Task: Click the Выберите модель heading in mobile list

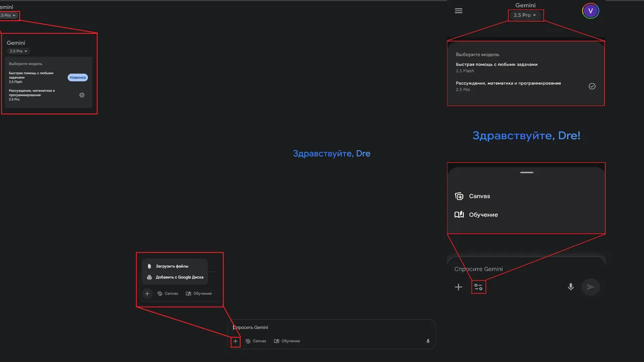Action: coord(477,54)
